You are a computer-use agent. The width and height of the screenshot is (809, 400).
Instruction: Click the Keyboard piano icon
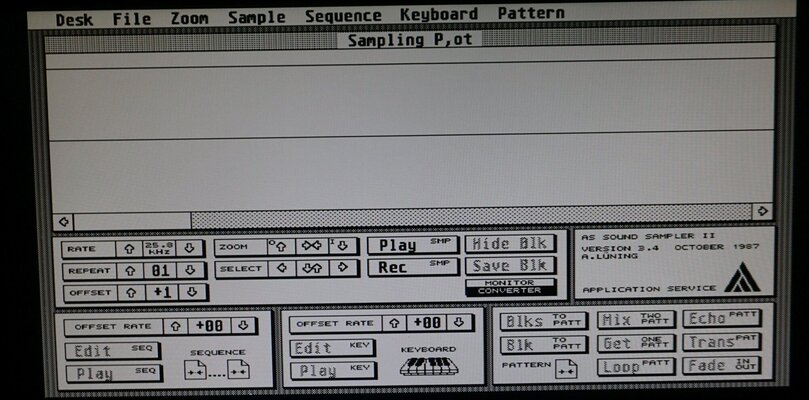coord(428,366)
